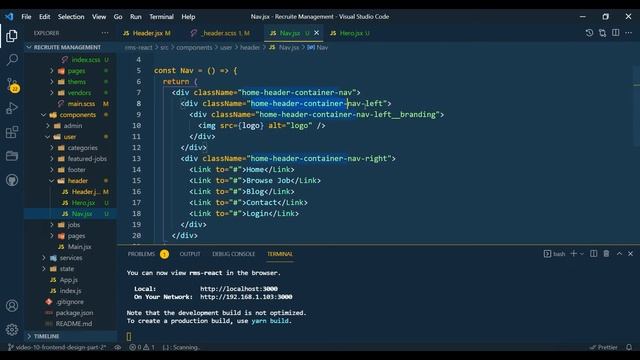640x360 pixels.
Task: Open notifications bell in status bar
Action: (629, 347)
